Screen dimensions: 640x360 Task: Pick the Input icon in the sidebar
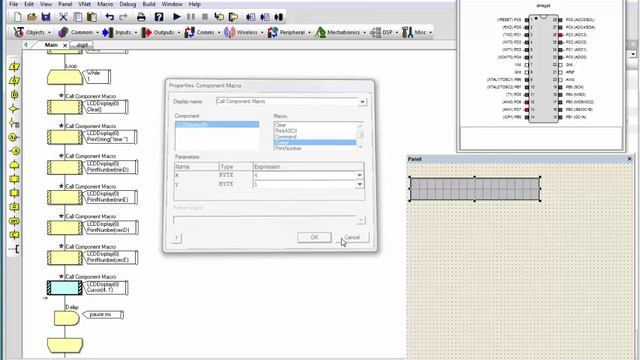pyautogui.click(x=14, y=67)
